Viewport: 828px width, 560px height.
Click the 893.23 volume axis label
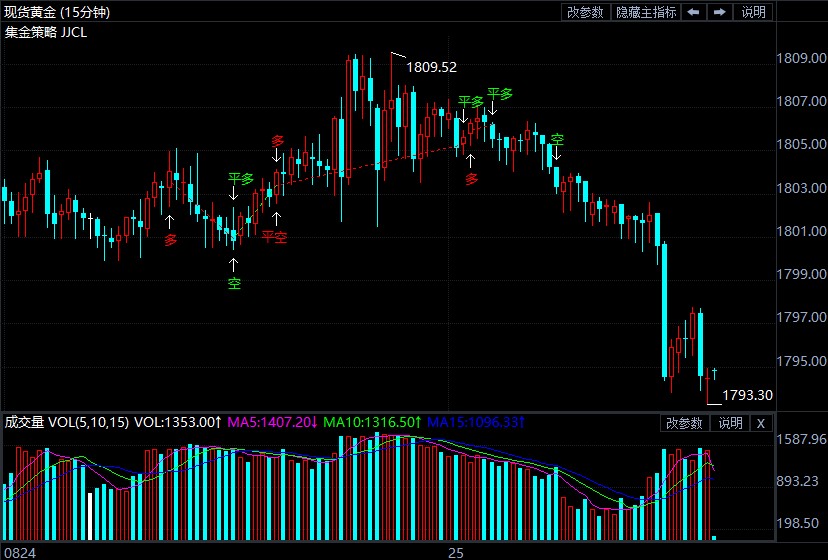pos(797,481)
